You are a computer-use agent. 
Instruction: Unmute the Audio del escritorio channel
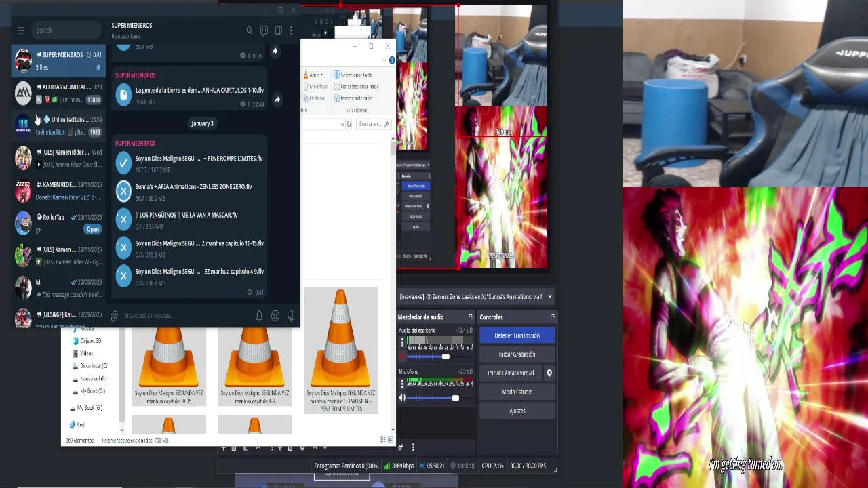coord(402,357)
